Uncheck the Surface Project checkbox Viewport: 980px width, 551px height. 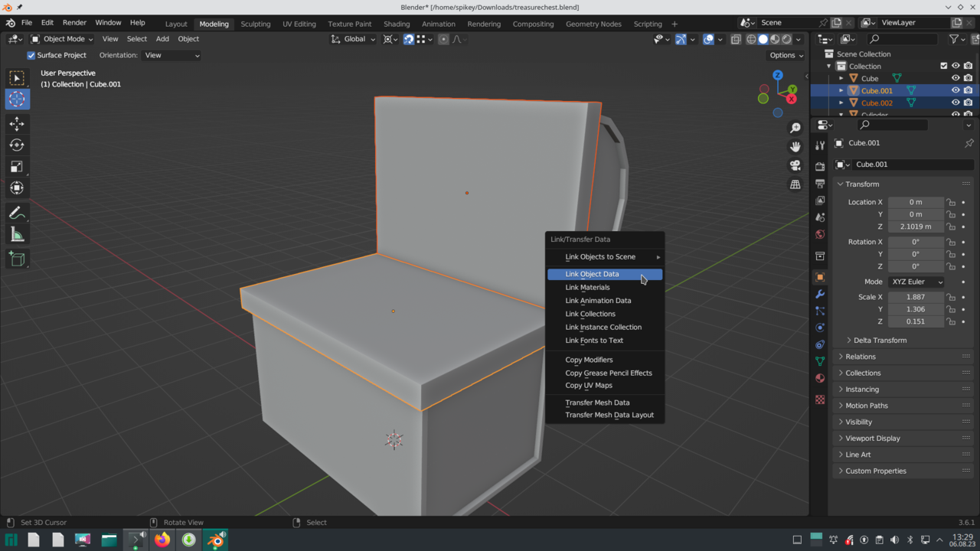click(x=31, y=55)
